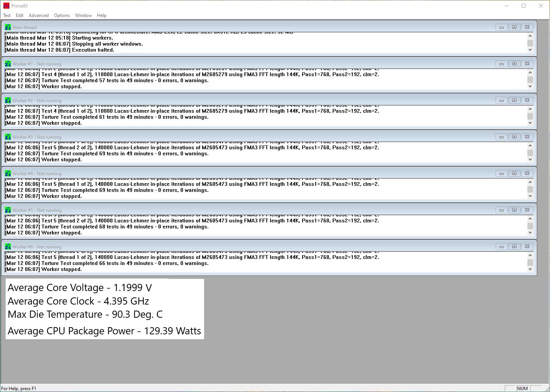
Task: Click 'completed 66 tests in 49 minutes' line
Action: coord(107,263)
